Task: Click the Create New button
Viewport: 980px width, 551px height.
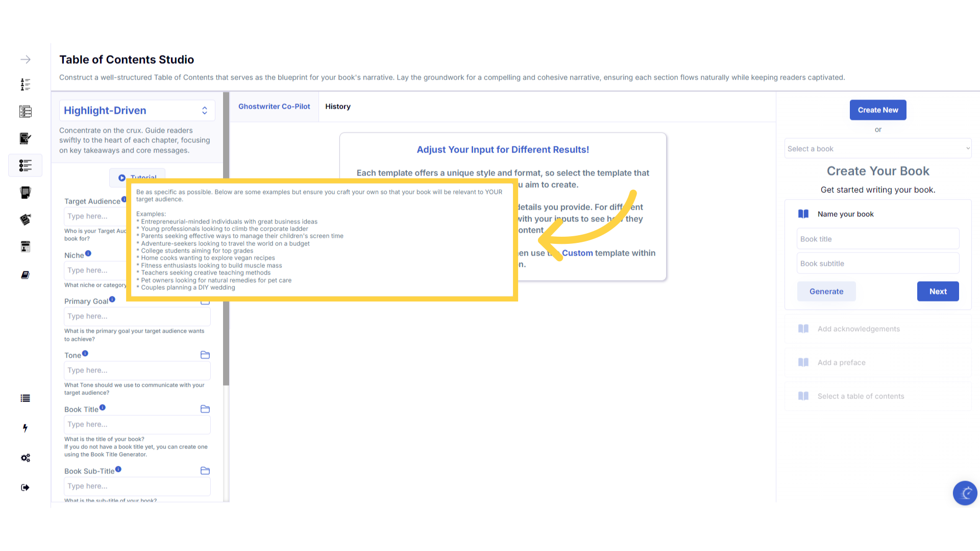Action: click(877, 110)
